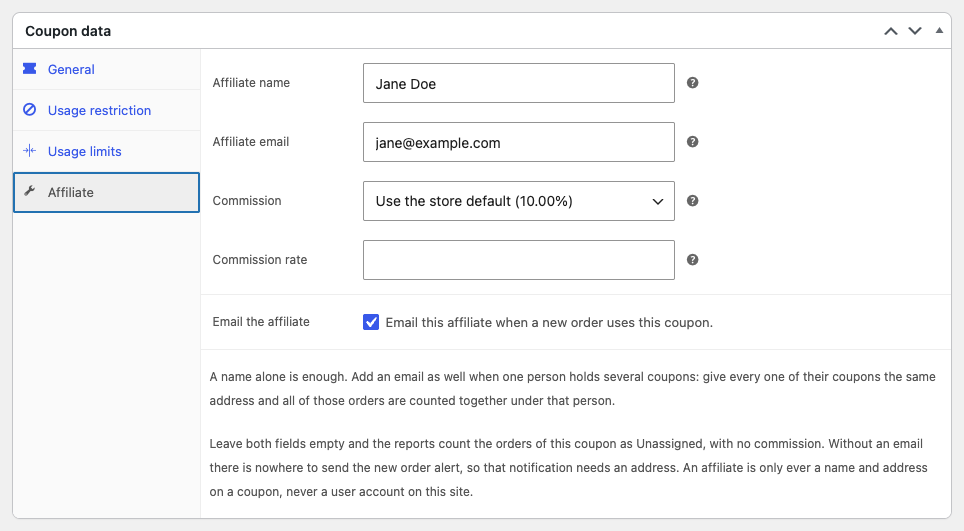
Task: Uncheck Email this affiliate checkbox
Action: [371, 322]
